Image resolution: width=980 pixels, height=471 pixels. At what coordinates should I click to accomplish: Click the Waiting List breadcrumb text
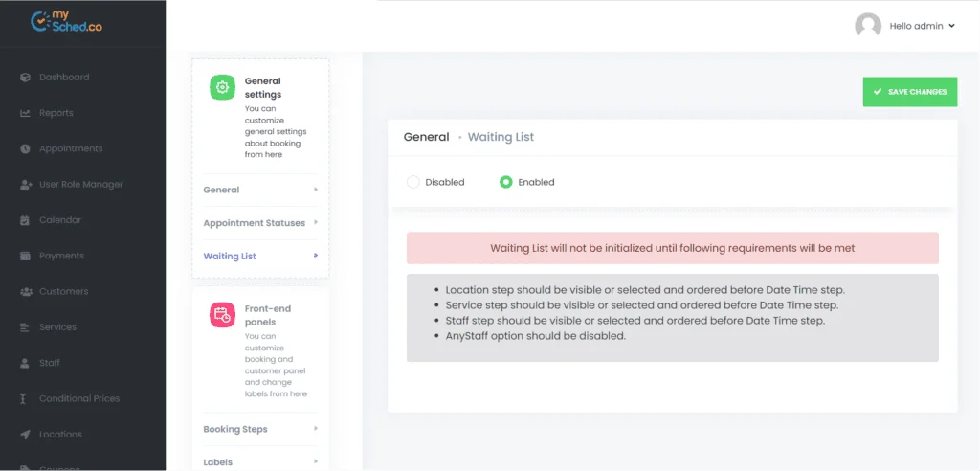click(x=501, y=137)
